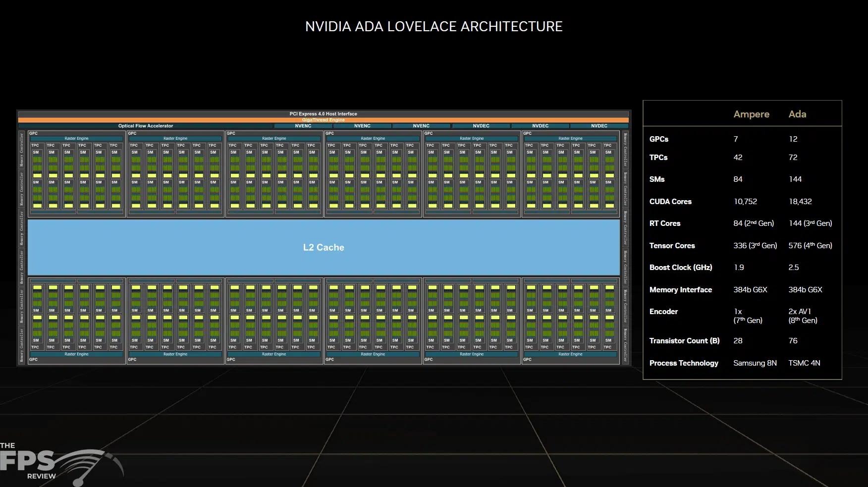868x487 pixels.
Task: Click the Boost Clock (GHz) row label
Action: coord(681,268)
